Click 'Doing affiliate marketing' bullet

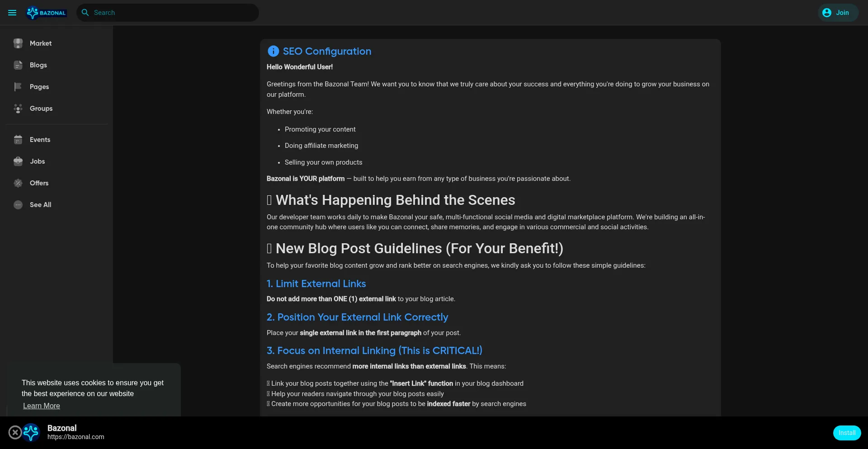coord(321,146)
